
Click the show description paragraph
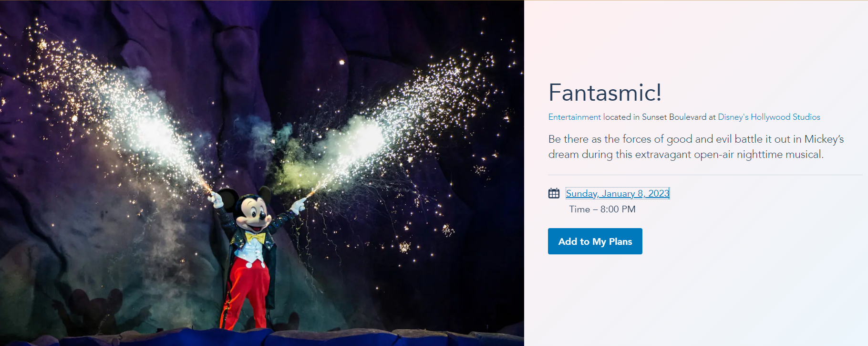pos(696,147)
